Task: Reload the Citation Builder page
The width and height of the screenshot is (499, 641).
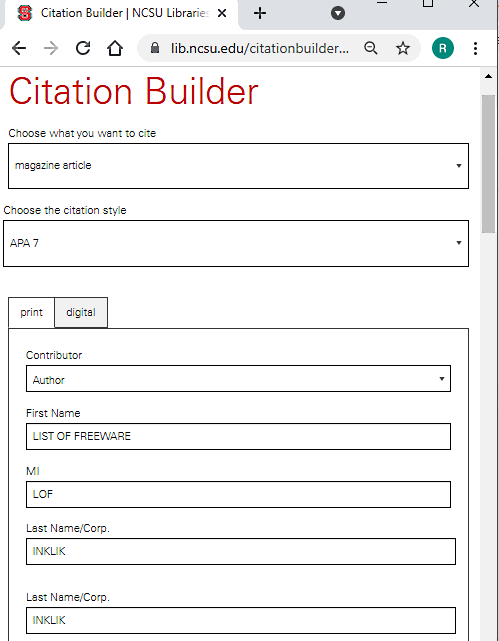Action: click(x=83, y=48)
